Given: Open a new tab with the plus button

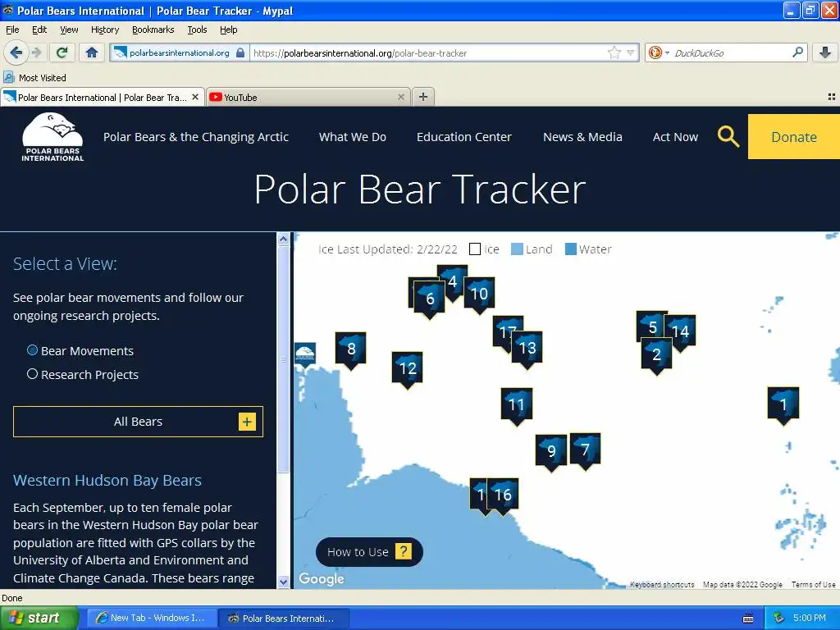Looking at the screenshot, I should [x=423, y=97].
